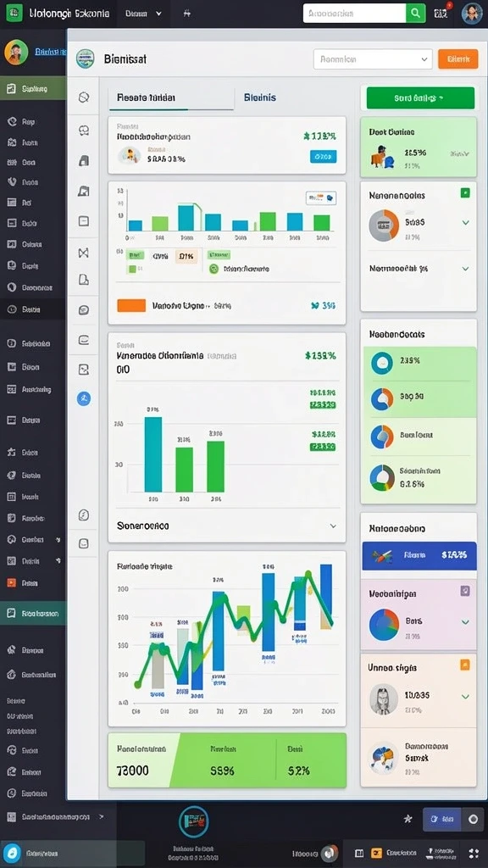Click the orange swatch in the bar chart card
Viewport: 488px width, 868px height.
tap(131, 305)
